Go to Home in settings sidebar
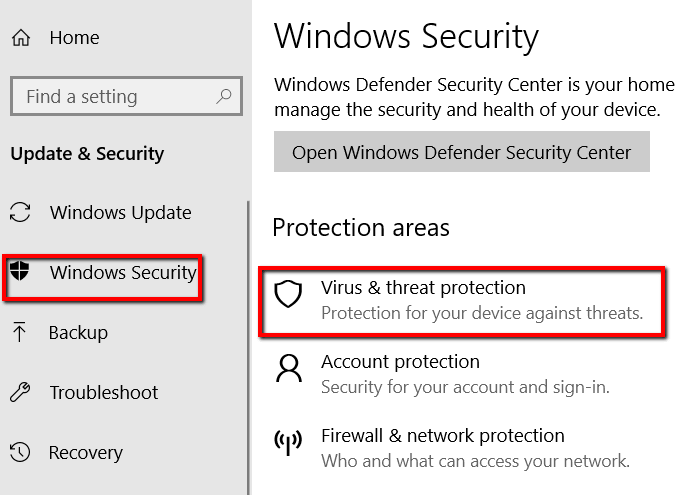This screenshot has height=495, width=677. pos(74,39)
